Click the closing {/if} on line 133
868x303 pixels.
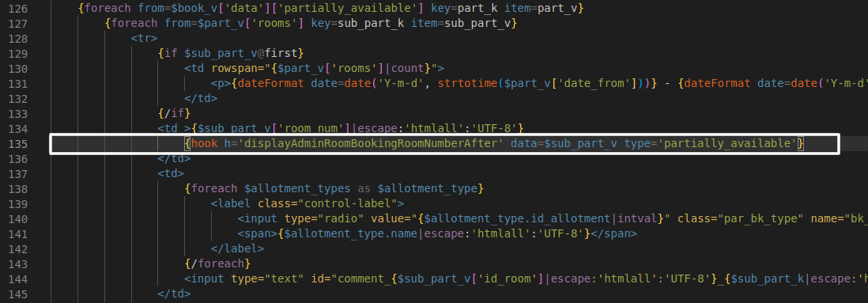pos(175,114)
